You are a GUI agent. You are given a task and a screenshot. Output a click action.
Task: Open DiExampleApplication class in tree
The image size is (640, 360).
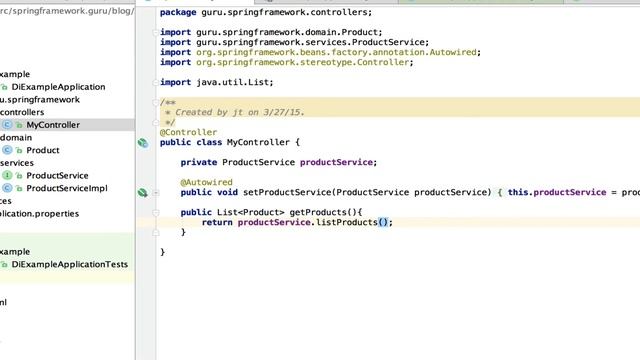tap(58, 87)
